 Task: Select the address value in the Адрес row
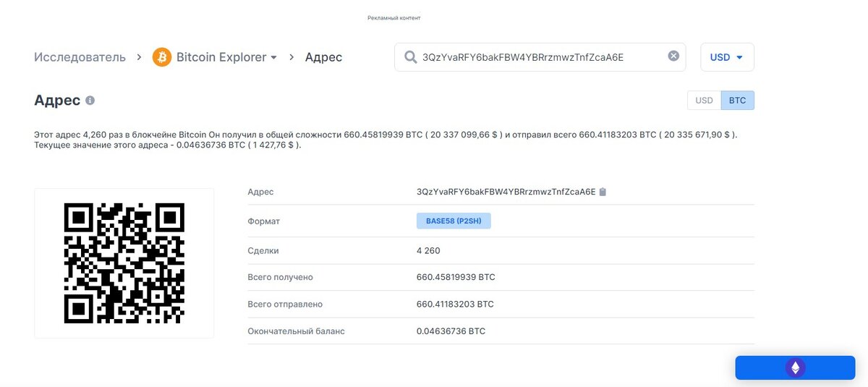click(506, 192)
